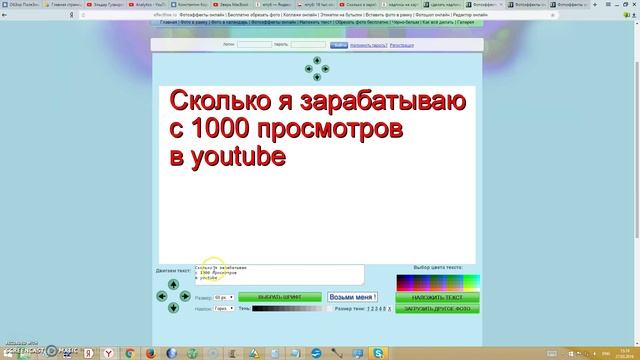640x360 pixels.
Task: Click inside the caption text area
Action: coord(279,275)
